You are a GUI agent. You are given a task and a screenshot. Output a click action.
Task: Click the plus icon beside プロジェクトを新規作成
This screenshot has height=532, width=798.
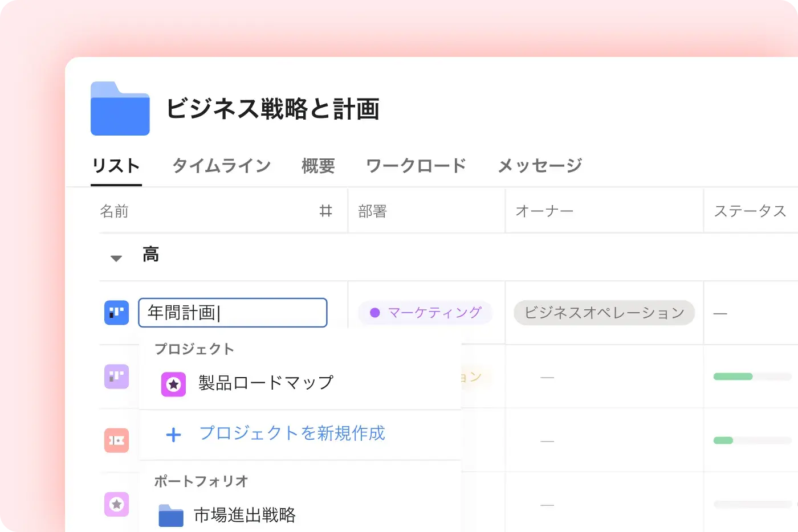(173, 435)
